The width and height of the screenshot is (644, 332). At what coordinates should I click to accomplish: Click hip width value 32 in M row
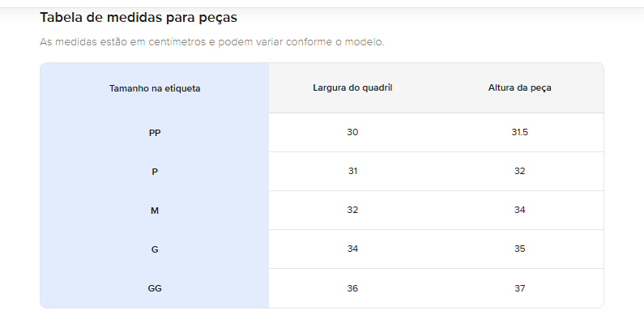click(352, 210)
